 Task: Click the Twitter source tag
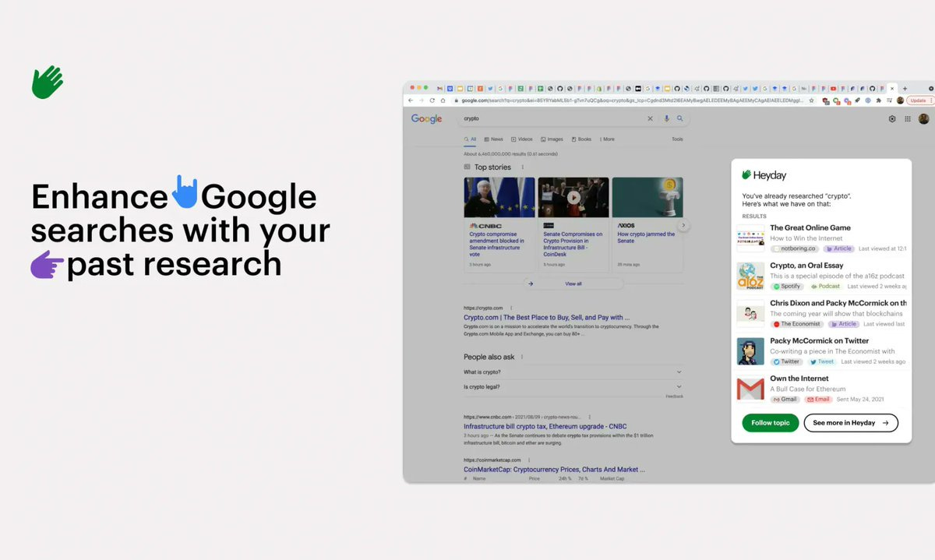tap(787, 361)
